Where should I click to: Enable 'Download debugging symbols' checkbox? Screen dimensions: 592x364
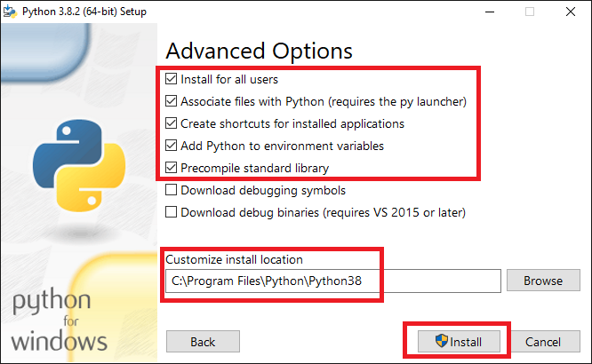[x=172, y=191]
